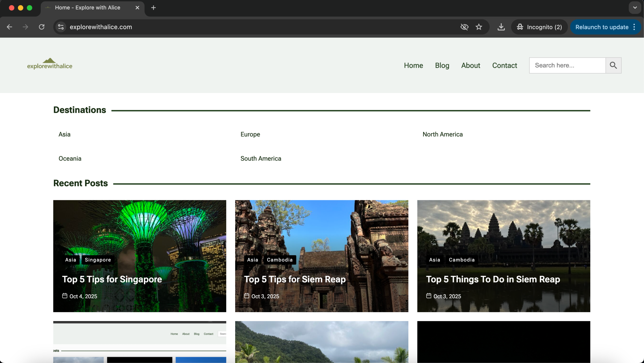The height and width of the screenshot is (363, 644).
Task: Focus the Search here input field
Action: 567,65
